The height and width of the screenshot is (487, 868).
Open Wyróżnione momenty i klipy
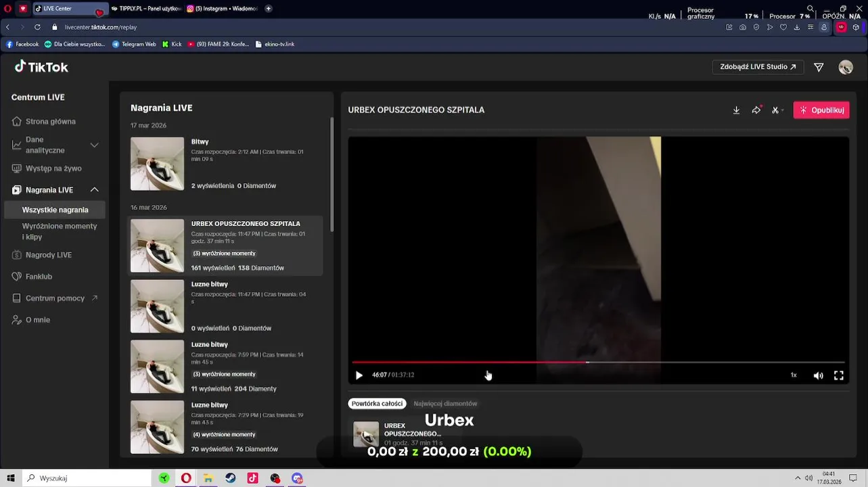point(60,231)
